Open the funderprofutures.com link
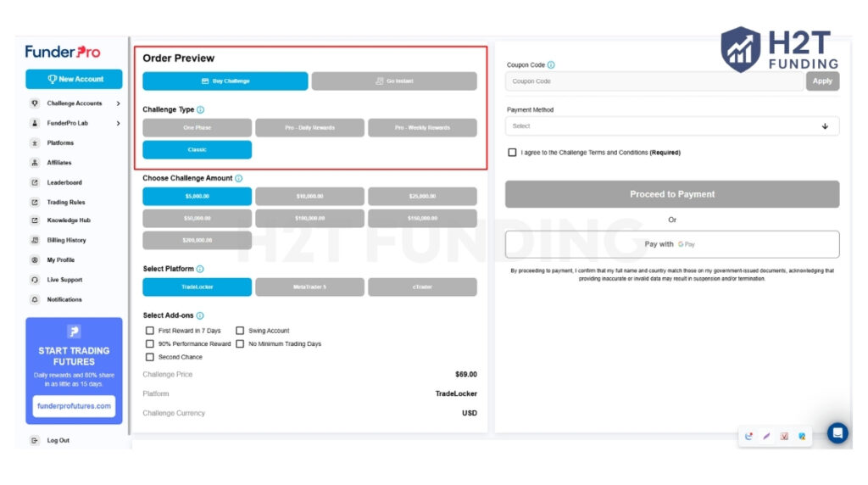 pyautogui.click(x=74, y=406)
